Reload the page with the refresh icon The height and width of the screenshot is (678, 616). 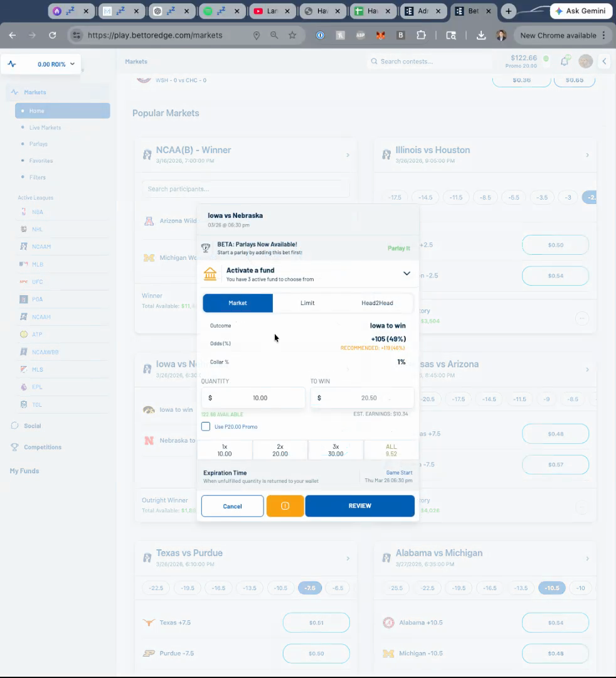(x=52, y=36)
